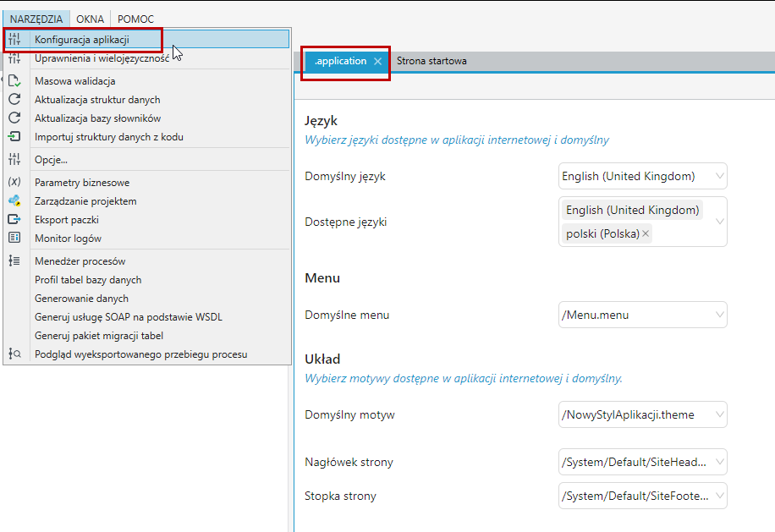Image resolution: width=775 pixels, height=532 pixels.
Task: Remove polski (Polska) language tag
Action: coord(646,233)
